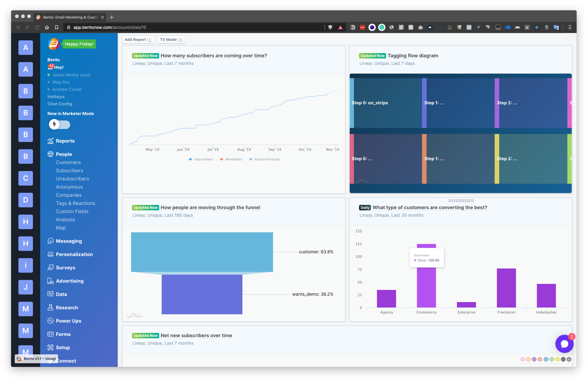This screenshot has width=588, height=378.
Task: Click the Surveys sidebar icon
Action: [50, 268]
